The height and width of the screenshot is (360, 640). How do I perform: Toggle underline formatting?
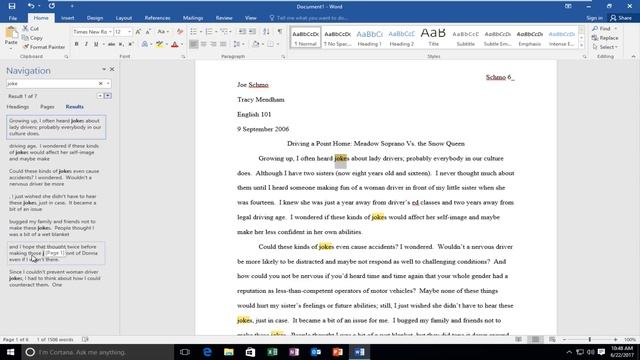point(96,44)
